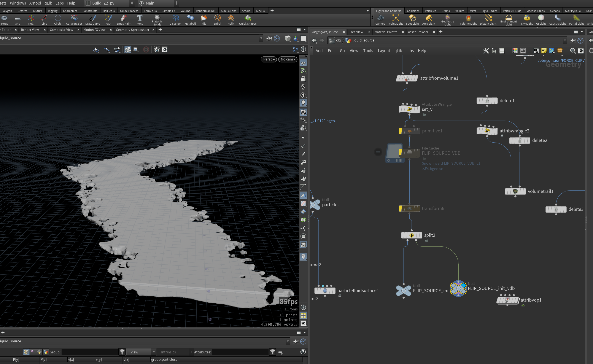Create a Point Light from shelf
This screenshot has height=364, width=593.
(396, 20)
